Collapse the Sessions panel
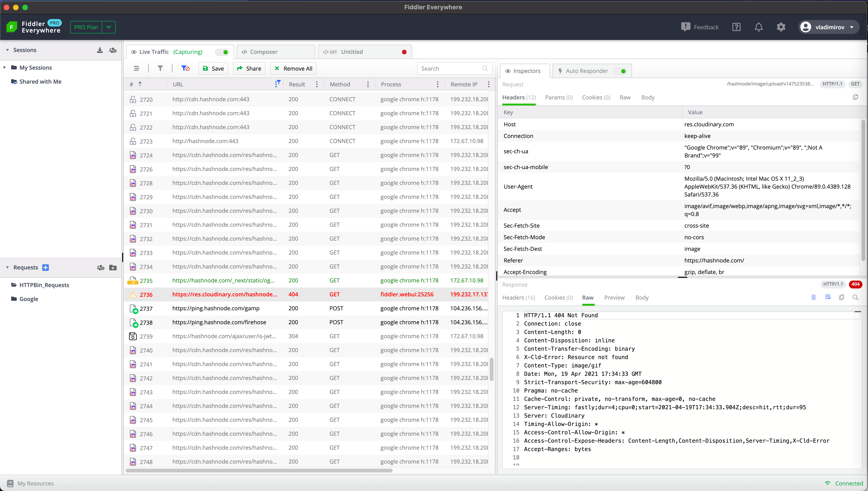868x491 pixels. click(x=7, y=50)
